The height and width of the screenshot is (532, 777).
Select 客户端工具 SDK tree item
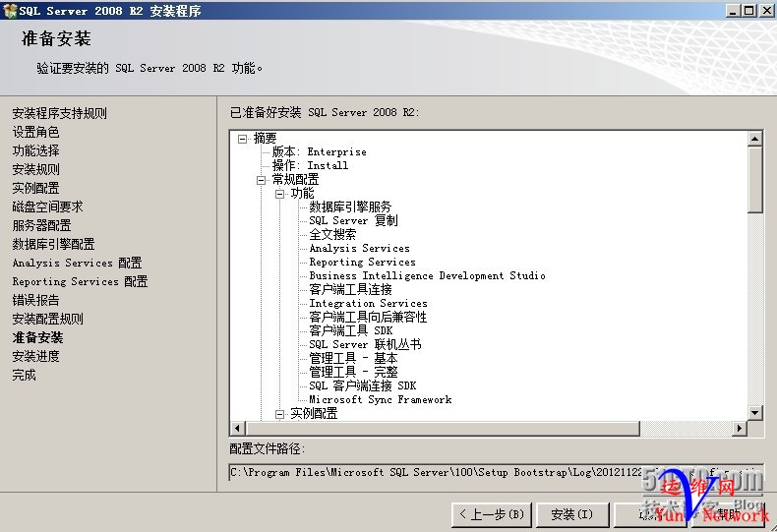[351, 330]
